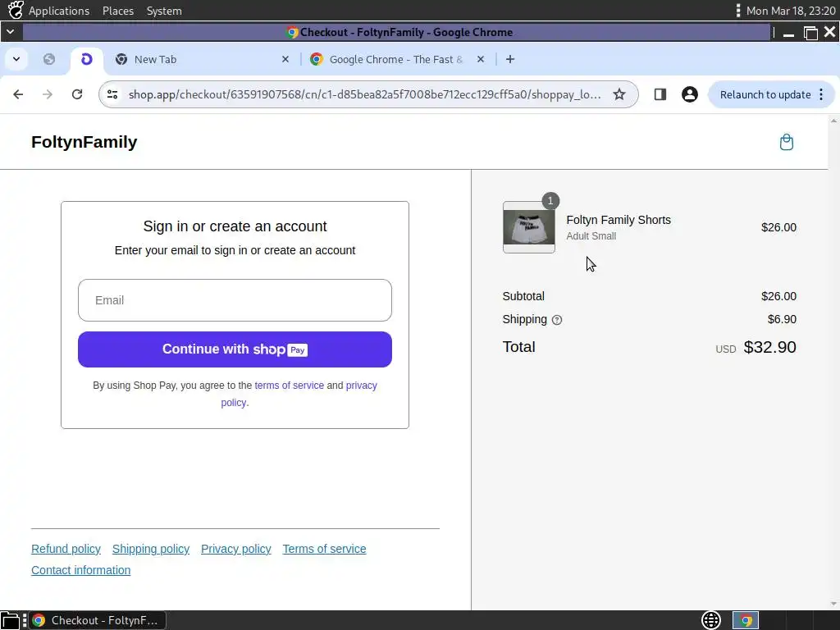This screenshot has width=840, height=630.
Task: Click the Shipping help question mark icon
Action: pos(557,320)
